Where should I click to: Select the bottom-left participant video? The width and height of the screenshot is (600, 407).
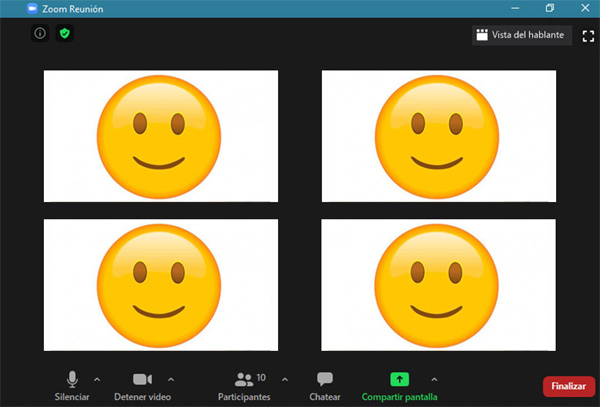161,285
